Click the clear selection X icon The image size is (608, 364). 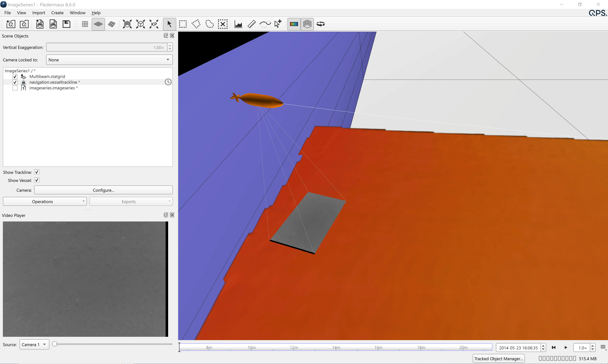[223, 24]
